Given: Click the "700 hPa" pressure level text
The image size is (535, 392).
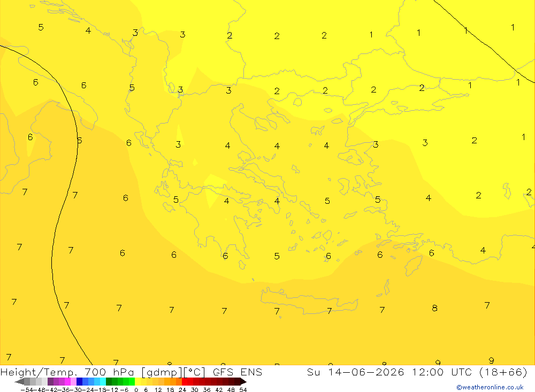Looking at the screenshot, I should [x=109, y=372].
